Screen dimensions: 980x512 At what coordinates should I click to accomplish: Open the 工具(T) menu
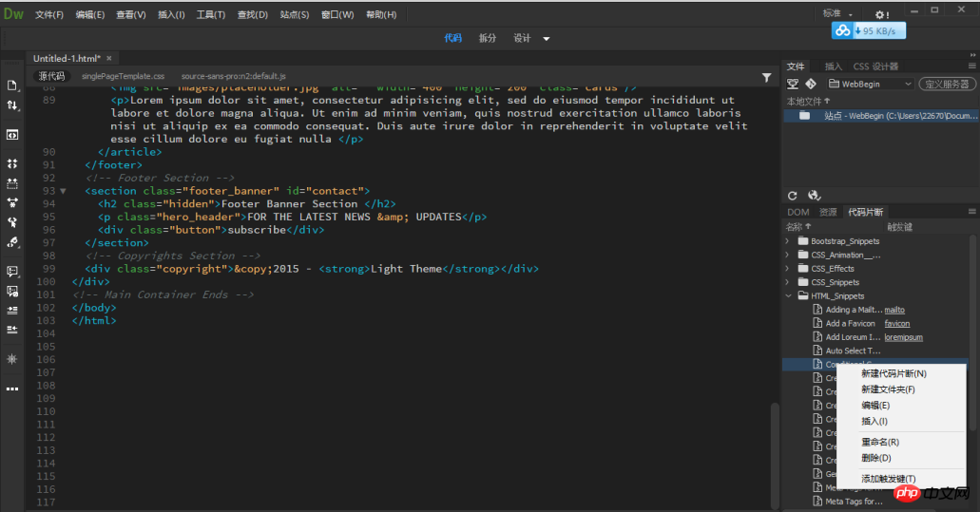coord(211,14)
